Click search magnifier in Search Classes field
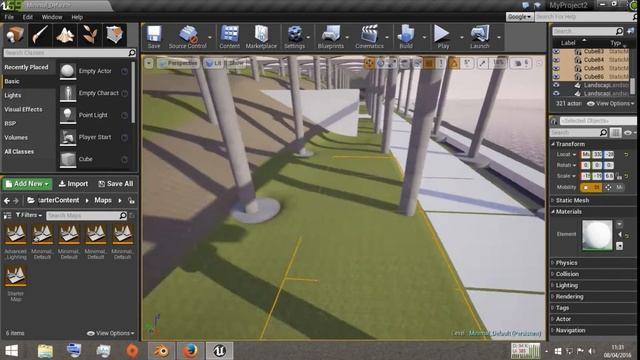The height and width of the screenshot is (360, 640). click(x=131, y=53)
